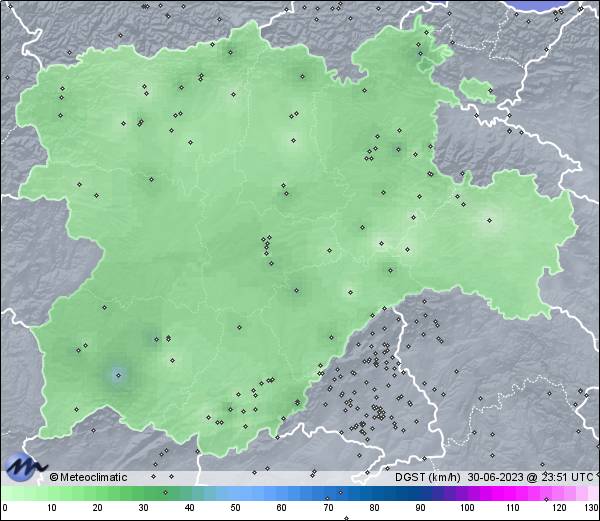Pick the pale green colour above scale value 10
This screenshot has height=521, width=600.
(x=52, y=493)
